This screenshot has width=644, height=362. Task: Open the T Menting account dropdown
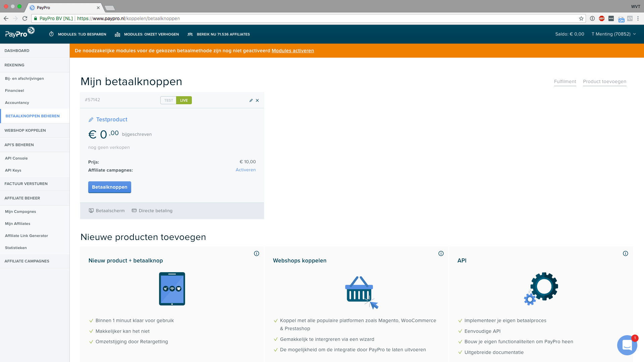coord(614,34)
